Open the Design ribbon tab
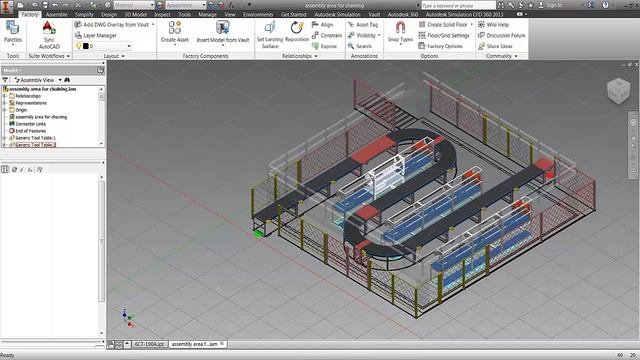Screen dimensions: 640x360 [109, 14]
